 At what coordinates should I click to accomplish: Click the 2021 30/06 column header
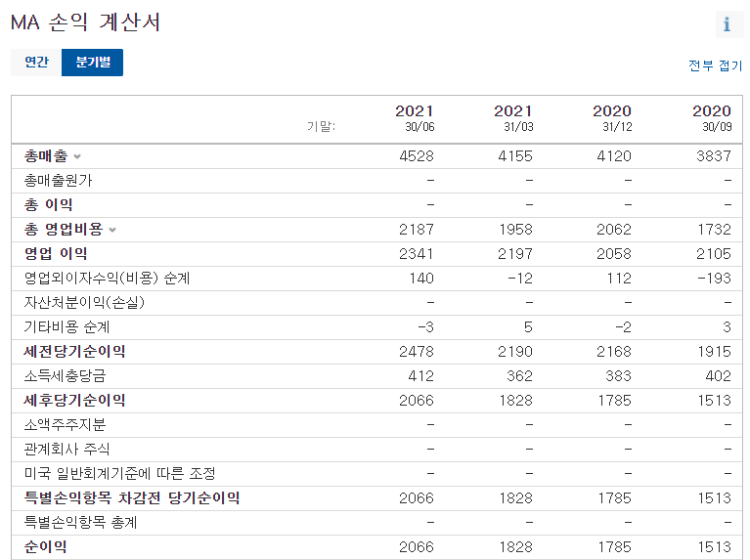point(415,118)
